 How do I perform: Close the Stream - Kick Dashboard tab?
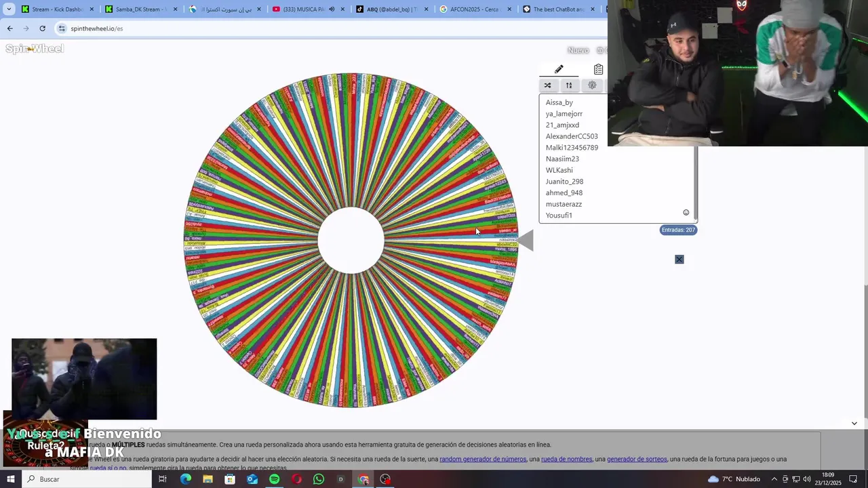pyautogui.click(x=92, y=9)
